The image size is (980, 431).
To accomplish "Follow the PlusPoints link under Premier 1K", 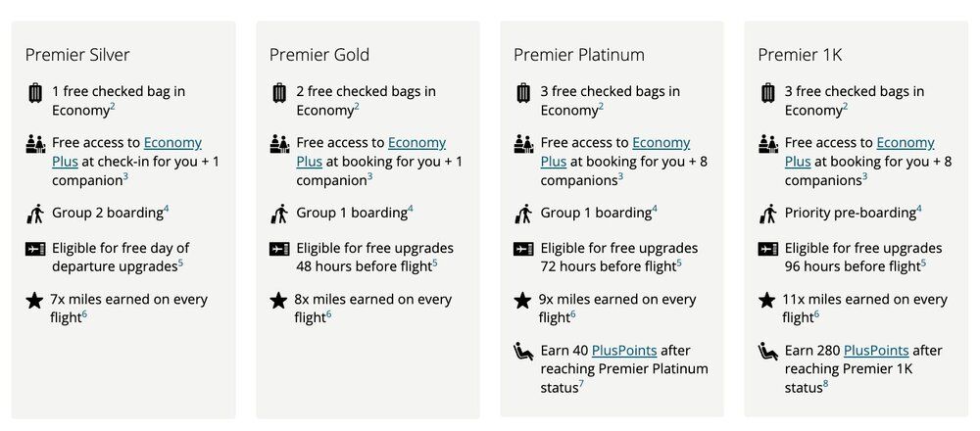I will pyautogui.click(x=875, y=350).
